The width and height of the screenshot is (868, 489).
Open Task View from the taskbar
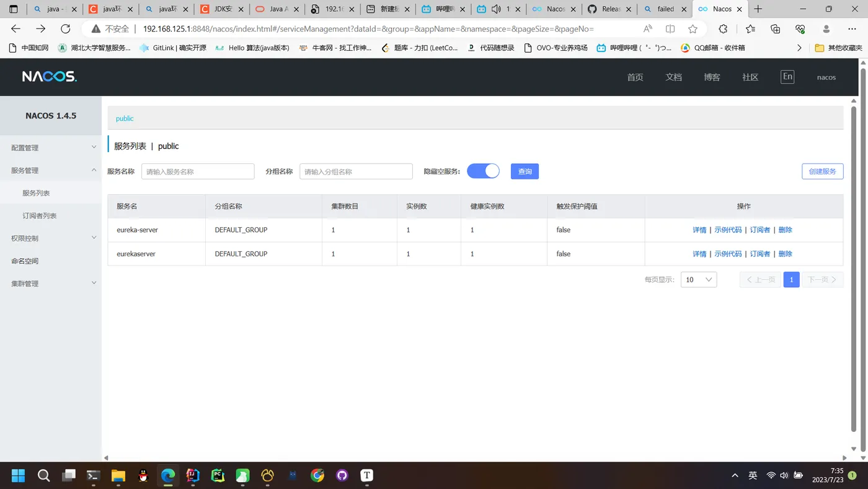(x=68, y=475)
